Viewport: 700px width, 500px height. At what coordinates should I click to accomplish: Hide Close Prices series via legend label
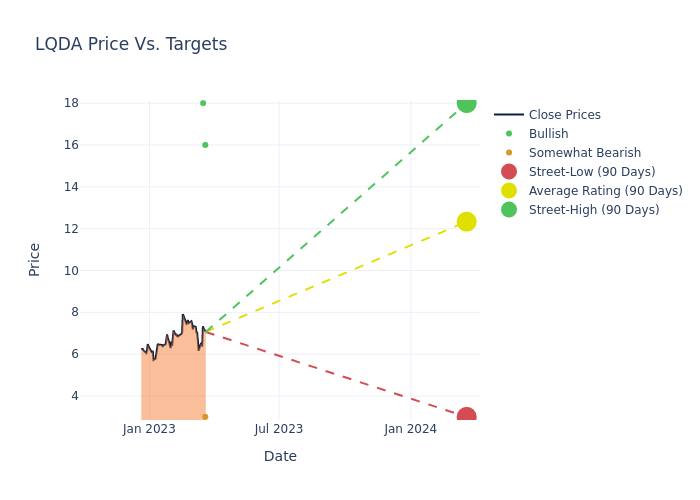(x=564, y=115)
